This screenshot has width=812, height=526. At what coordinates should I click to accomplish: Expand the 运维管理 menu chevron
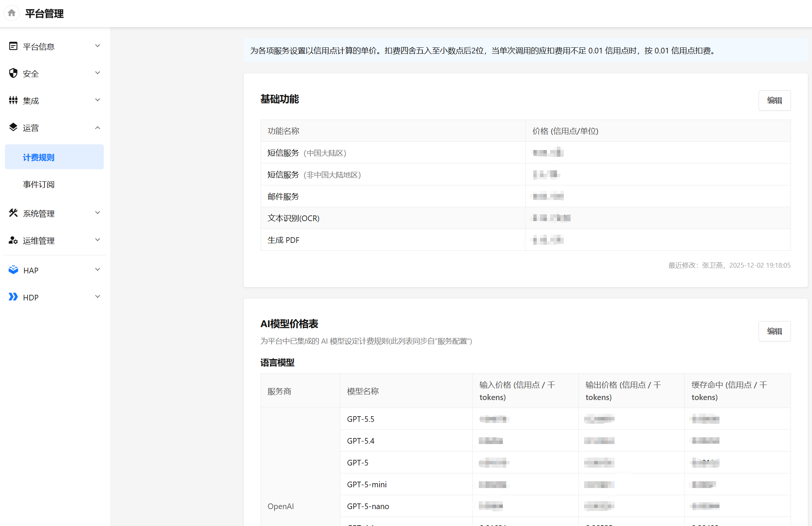click(x=97, y=240)
